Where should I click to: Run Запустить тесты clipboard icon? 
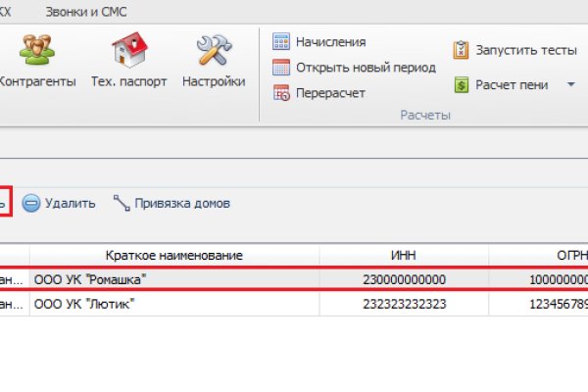coord(461,49)
